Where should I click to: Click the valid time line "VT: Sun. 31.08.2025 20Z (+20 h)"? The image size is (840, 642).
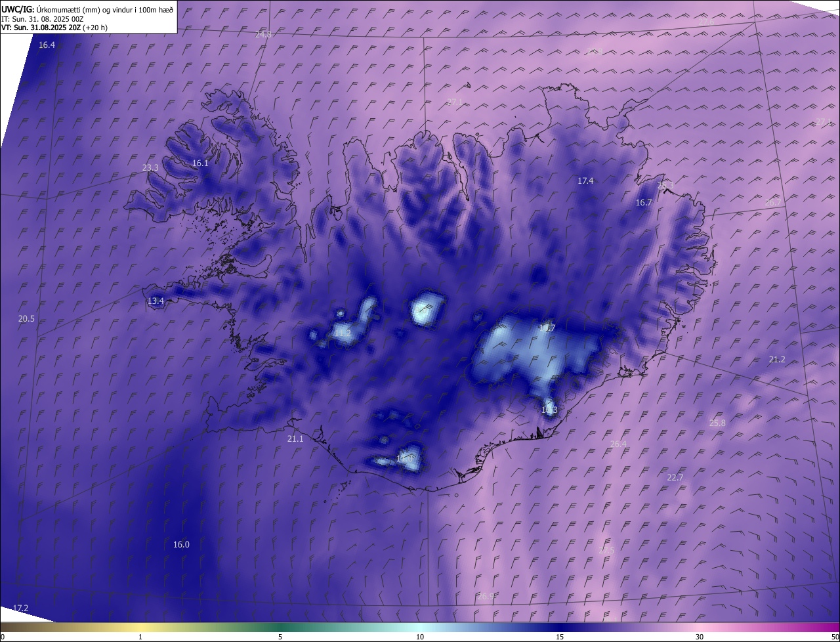pyautogui.click(x=54, y=28)
